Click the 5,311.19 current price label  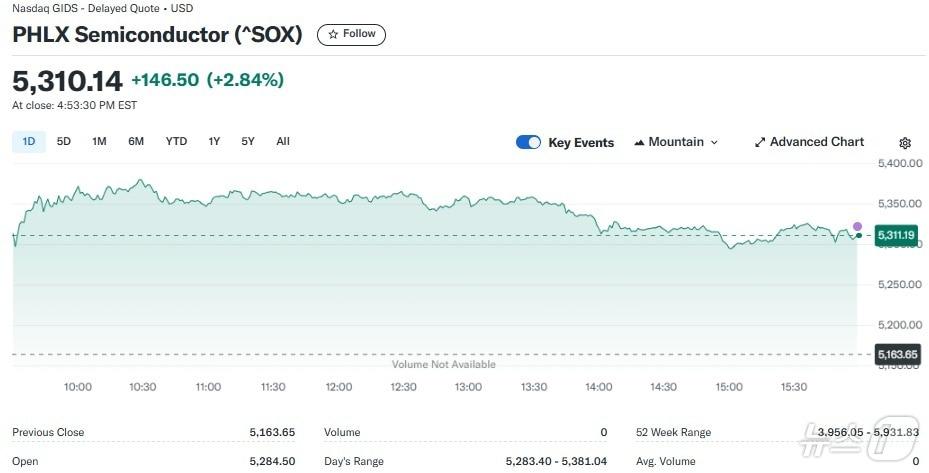click(896, 235)
